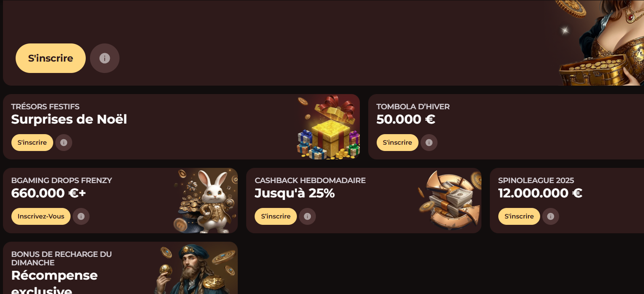644x294 pixels.
Task: Sign up for Surprises de Noël
Action: click(32, 143)
